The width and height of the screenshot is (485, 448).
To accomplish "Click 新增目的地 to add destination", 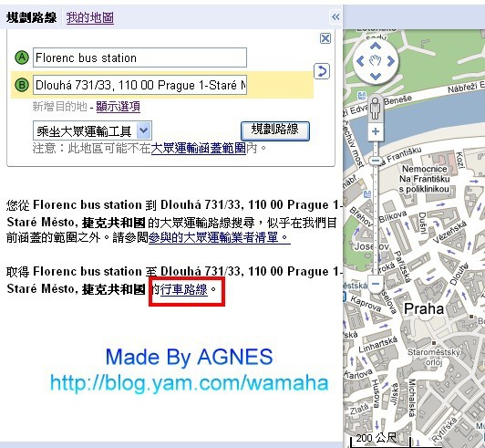I will (x=59, y=107).
